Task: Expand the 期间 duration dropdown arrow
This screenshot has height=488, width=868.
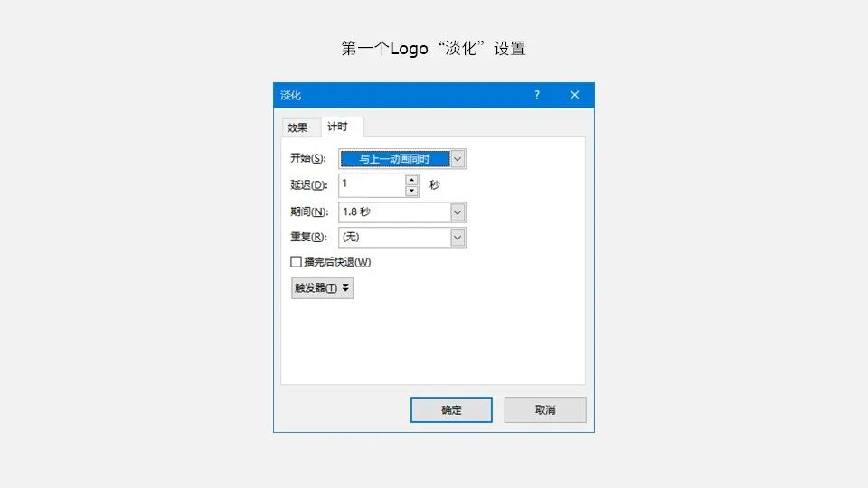Action: tap(458, 212)
